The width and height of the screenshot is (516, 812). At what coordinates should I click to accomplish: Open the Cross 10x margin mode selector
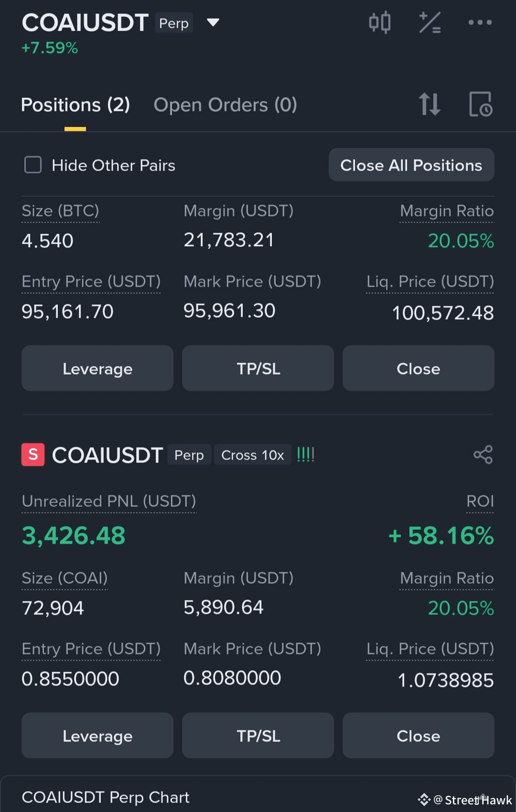point(252,455)
